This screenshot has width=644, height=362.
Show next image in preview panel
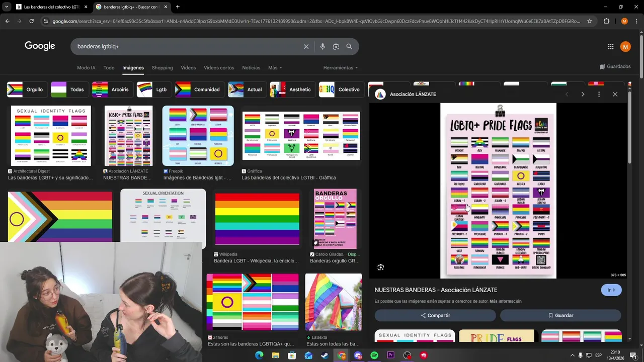click(583, 94)
